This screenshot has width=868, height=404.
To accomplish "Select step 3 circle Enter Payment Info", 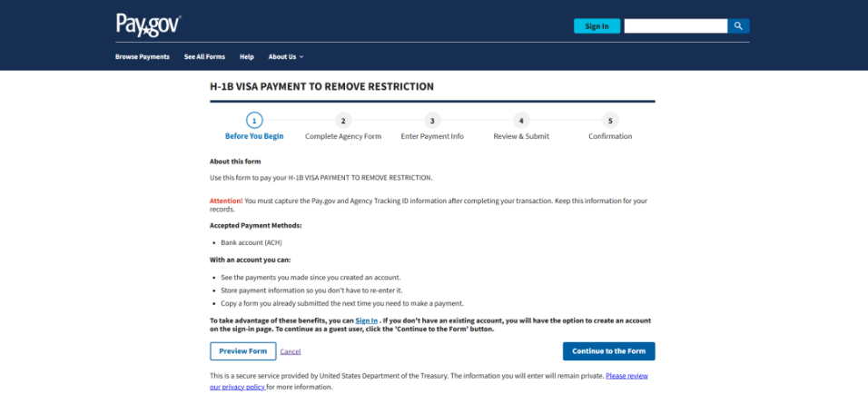I will [x=432, y=120].
